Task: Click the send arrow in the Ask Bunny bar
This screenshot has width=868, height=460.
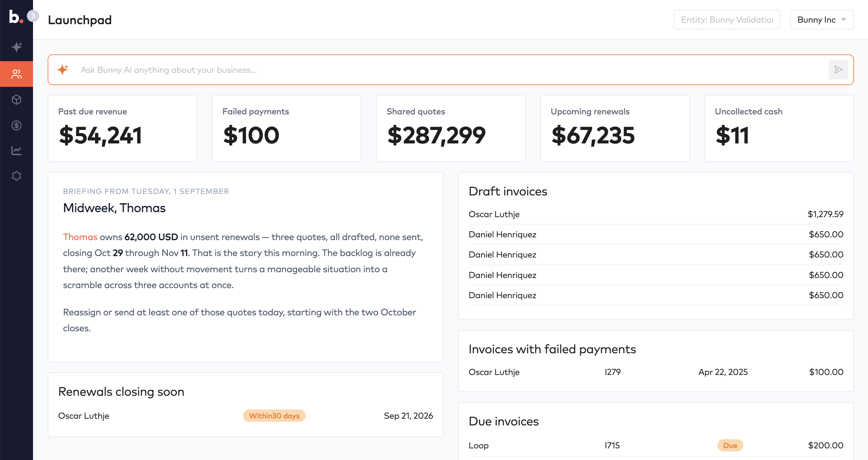Action: [x=838, y=70]
